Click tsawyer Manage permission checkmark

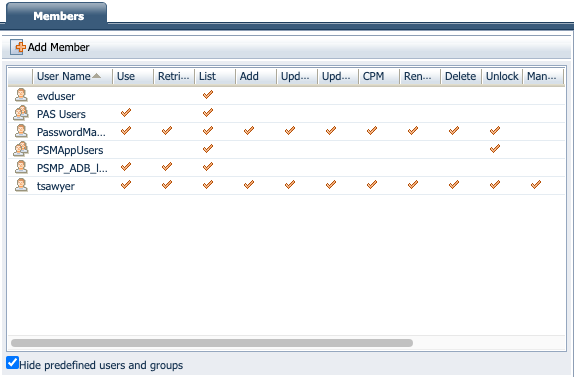click(x=536, y=184)
